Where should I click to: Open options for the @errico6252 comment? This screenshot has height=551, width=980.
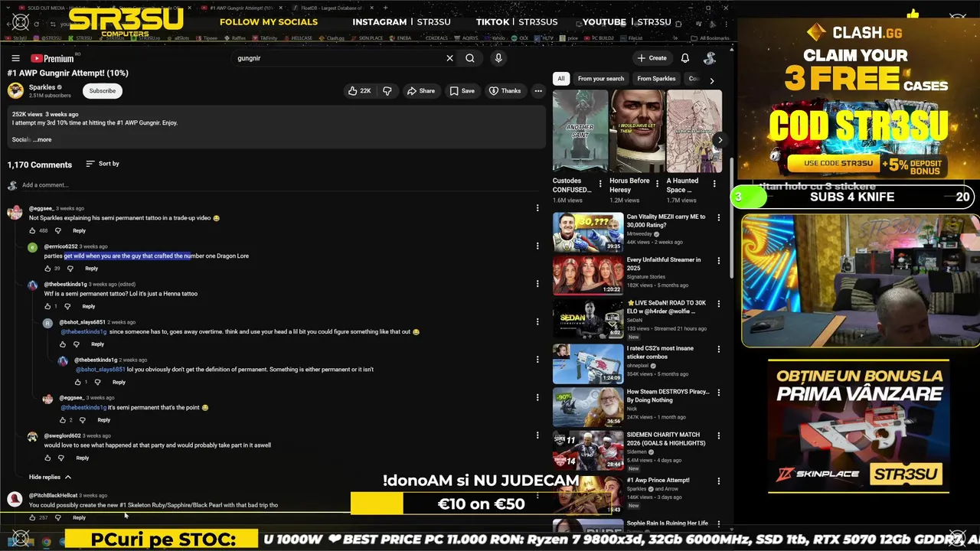[537, 246]
